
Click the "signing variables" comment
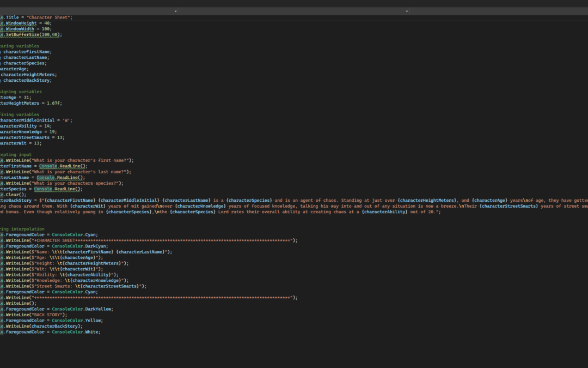(x=21, y=92)
